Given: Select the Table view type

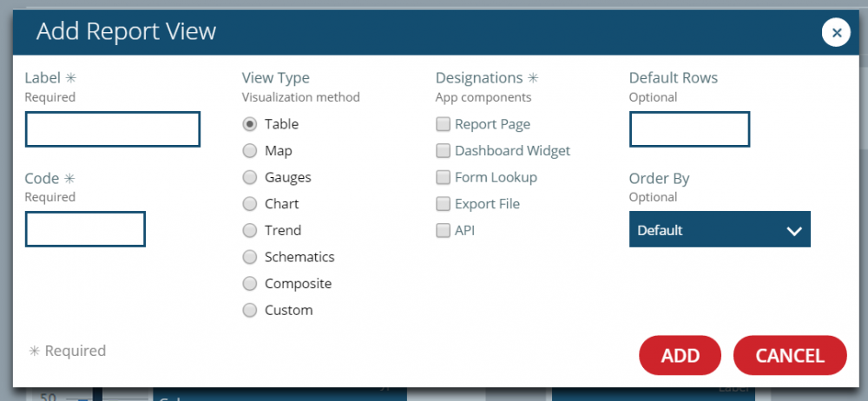Looking at the screenshot, I should click(x=250, y=124).
